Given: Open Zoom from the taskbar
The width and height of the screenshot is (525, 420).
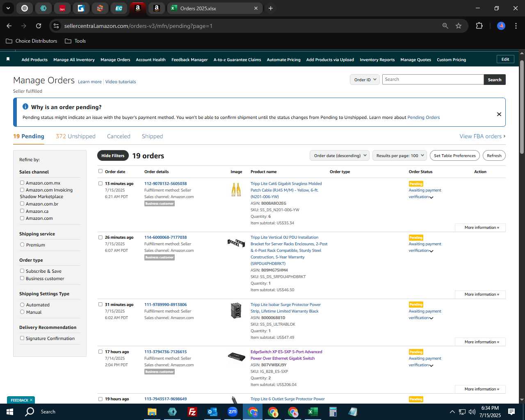Looking at the screenshot, I should point(233,412).
